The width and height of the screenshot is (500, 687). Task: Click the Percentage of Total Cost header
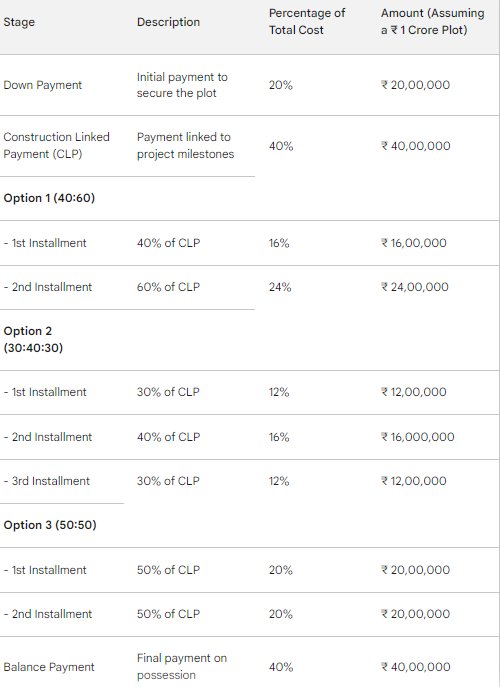pyautogui.click(x=307, y=21)
